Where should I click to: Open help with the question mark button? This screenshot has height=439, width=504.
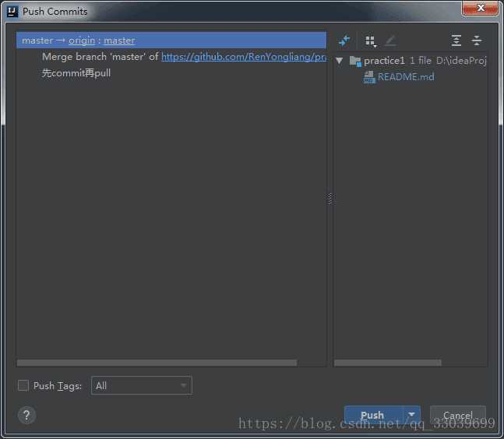point(26,415)
